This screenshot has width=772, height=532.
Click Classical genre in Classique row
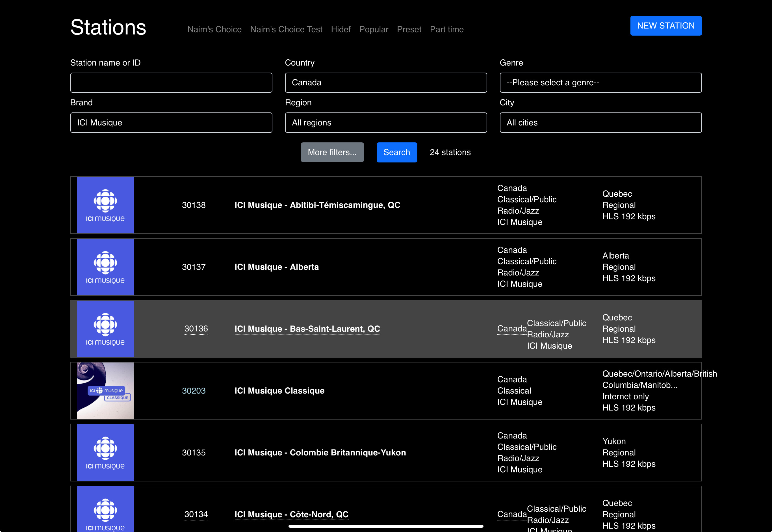pyautogui.click(x=514, y=391)
